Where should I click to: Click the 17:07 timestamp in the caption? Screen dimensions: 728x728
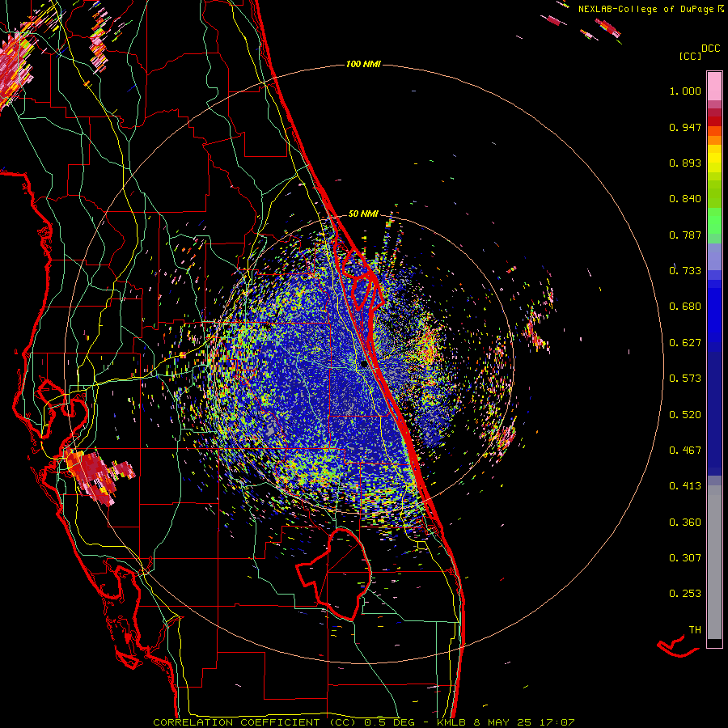(557, 722)
